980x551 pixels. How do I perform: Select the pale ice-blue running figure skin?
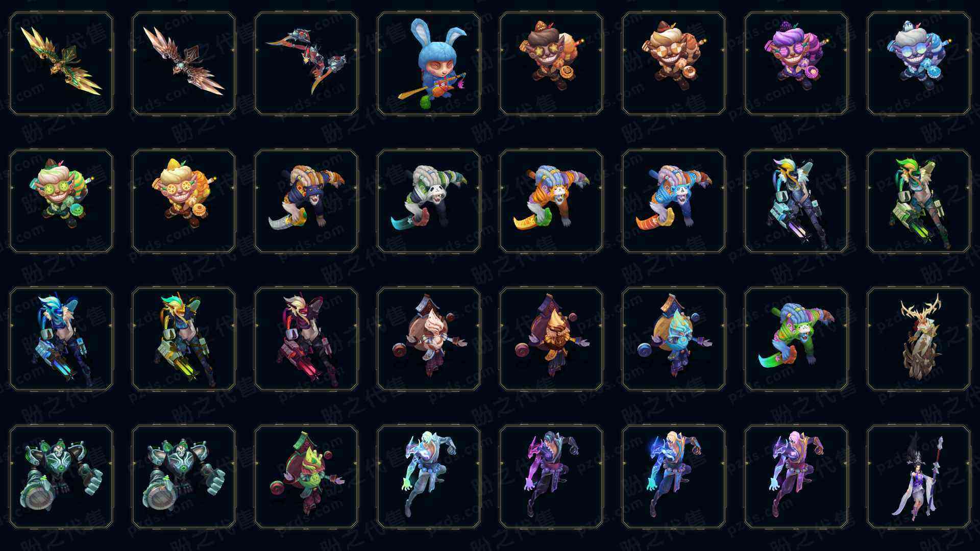(x=429, y=477)
